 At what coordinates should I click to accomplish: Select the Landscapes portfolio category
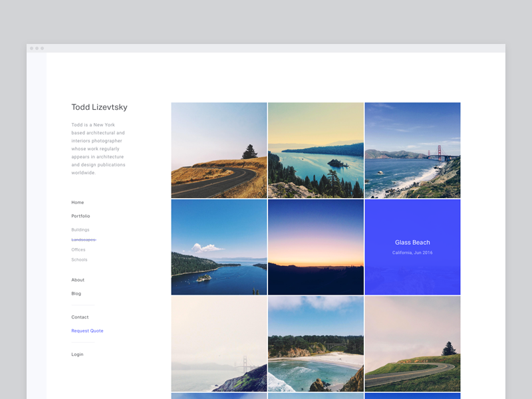pyautogui.click(x=83, y=239)
